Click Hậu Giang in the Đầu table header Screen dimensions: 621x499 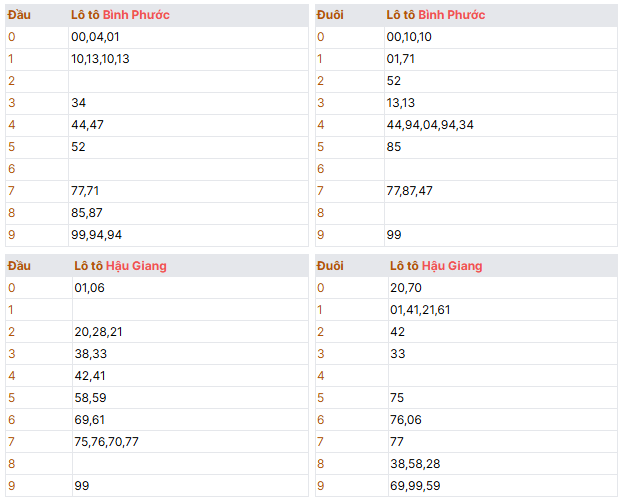(x=137, y=265)
